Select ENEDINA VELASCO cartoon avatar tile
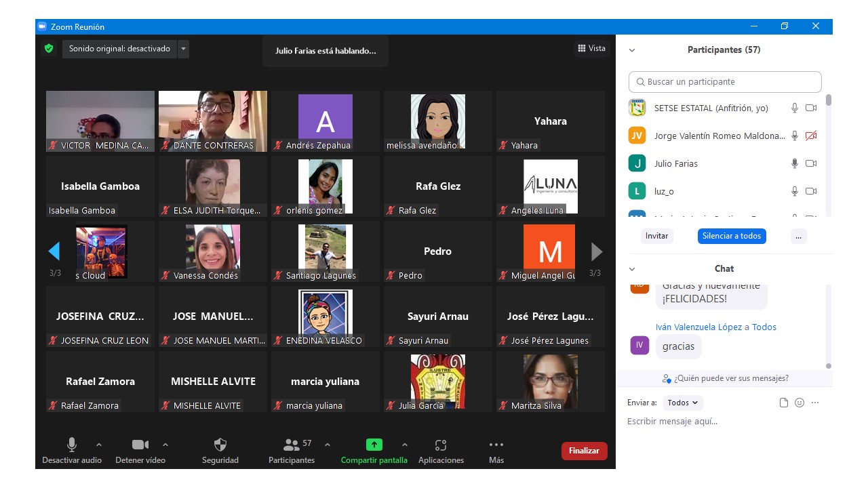Image resolution: width=868 pixels, height=488 pixels. point(325,317)
